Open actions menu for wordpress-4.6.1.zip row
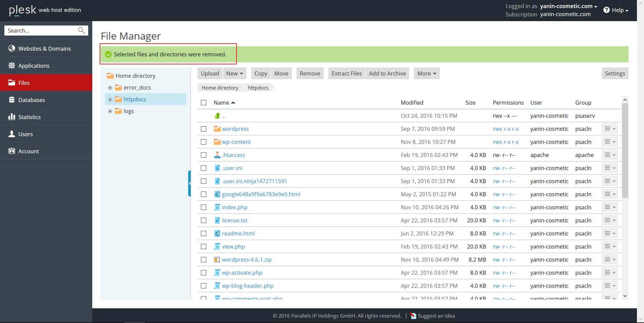The image size is (644, 323). coord(609,260)
